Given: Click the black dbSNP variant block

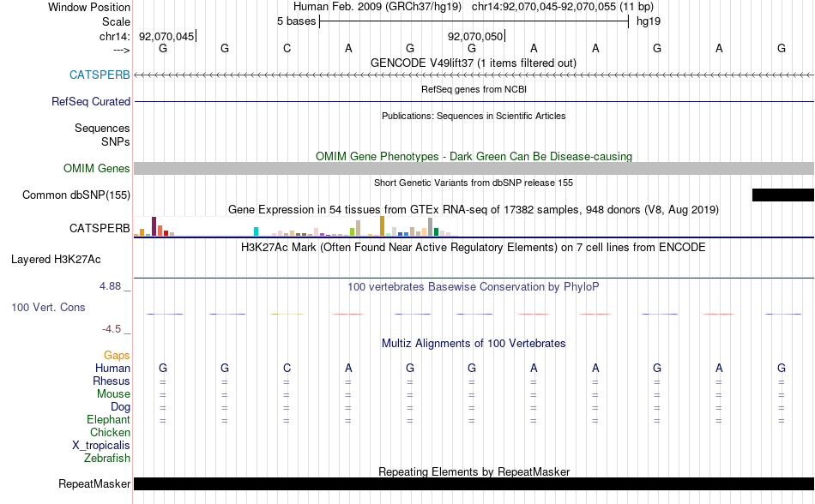Looking at the screenshot, I should pos(782,195).
